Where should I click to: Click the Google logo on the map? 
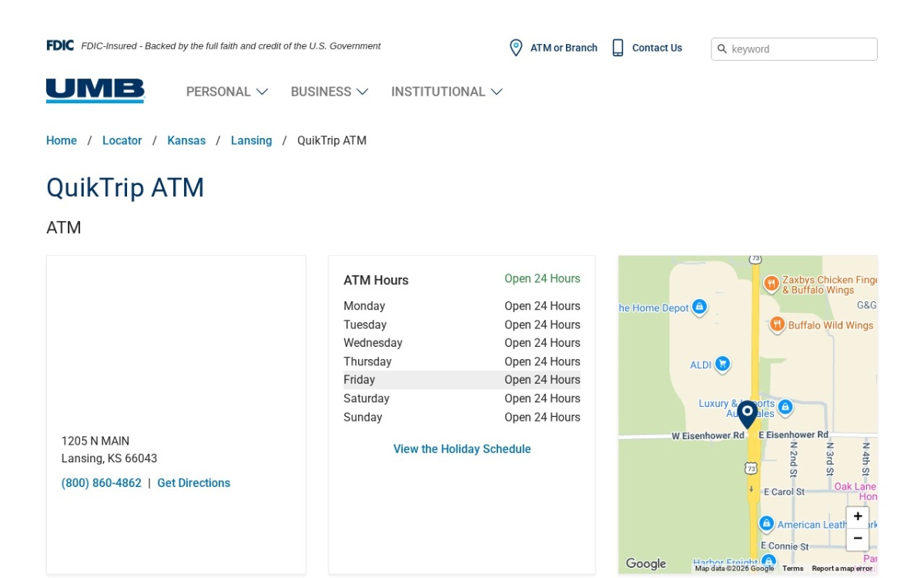pyautogui.click(x=646, y=563)
